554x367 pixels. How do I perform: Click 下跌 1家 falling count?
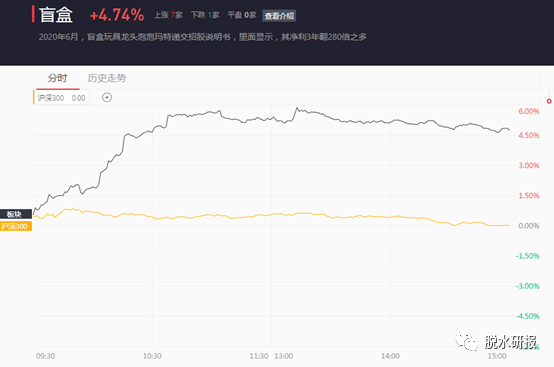coord(205,15)
